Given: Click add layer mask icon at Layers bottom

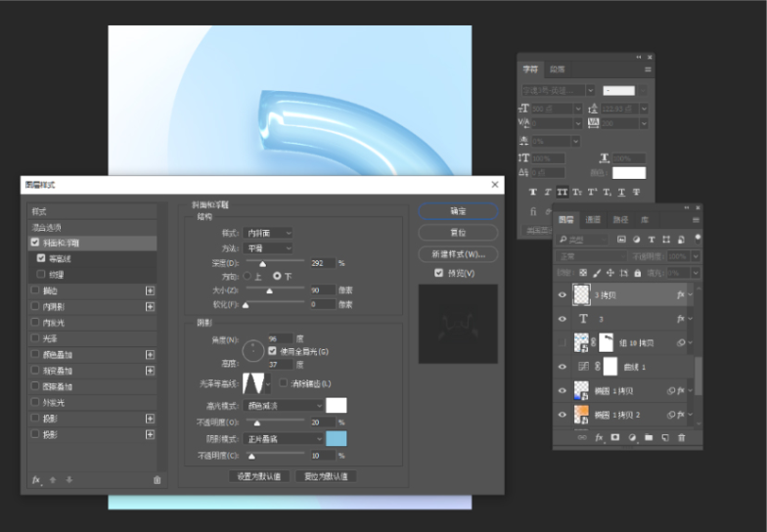Looking at the screenshot, I should 615,438.
